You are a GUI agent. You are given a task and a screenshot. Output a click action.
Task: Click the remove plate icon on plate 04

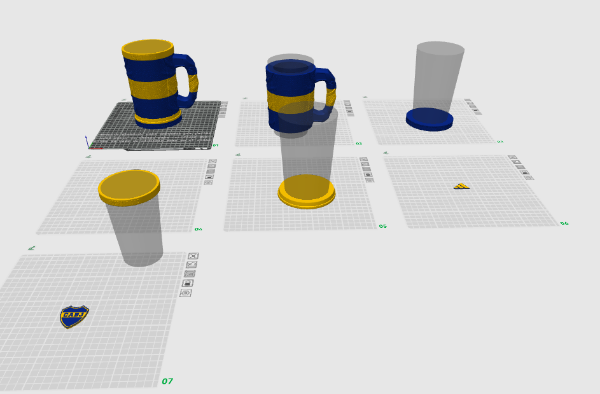point(213,162)
